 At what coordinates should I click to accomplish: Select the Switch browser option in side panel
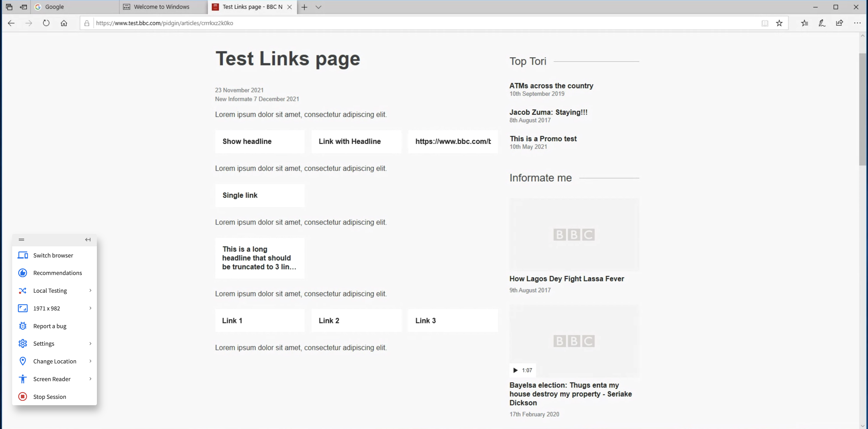point(53,255)
